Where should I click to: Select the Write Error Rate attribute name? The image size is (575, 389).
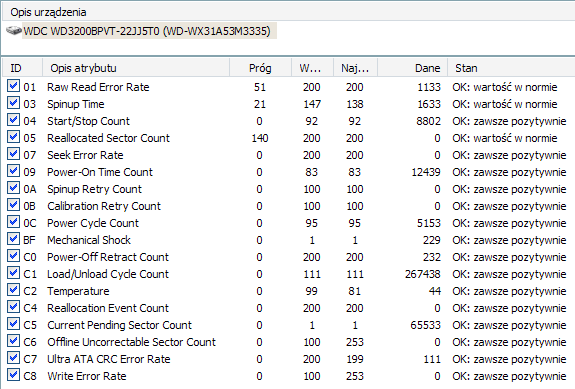[x=87, y=376]
